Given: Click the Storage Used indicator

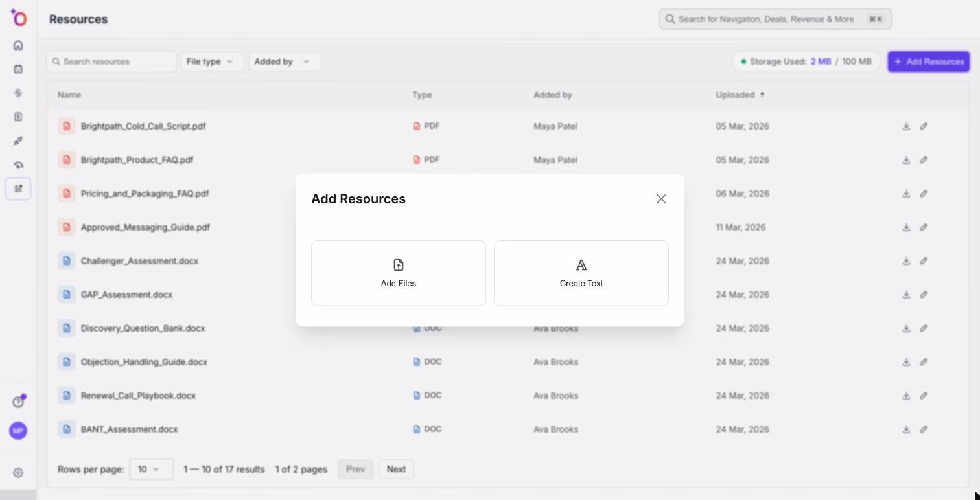Looking at the screenshot, I should tap(806, 62).
